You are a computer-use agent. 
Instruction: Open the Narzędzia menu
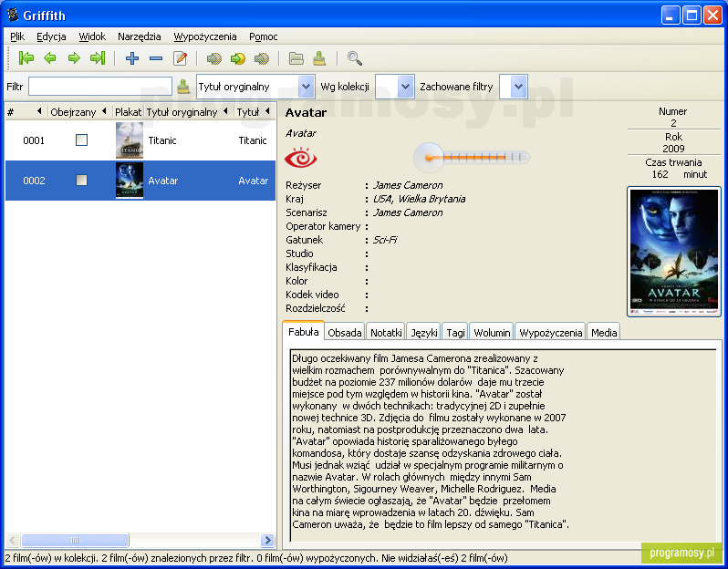pos(140,36)
